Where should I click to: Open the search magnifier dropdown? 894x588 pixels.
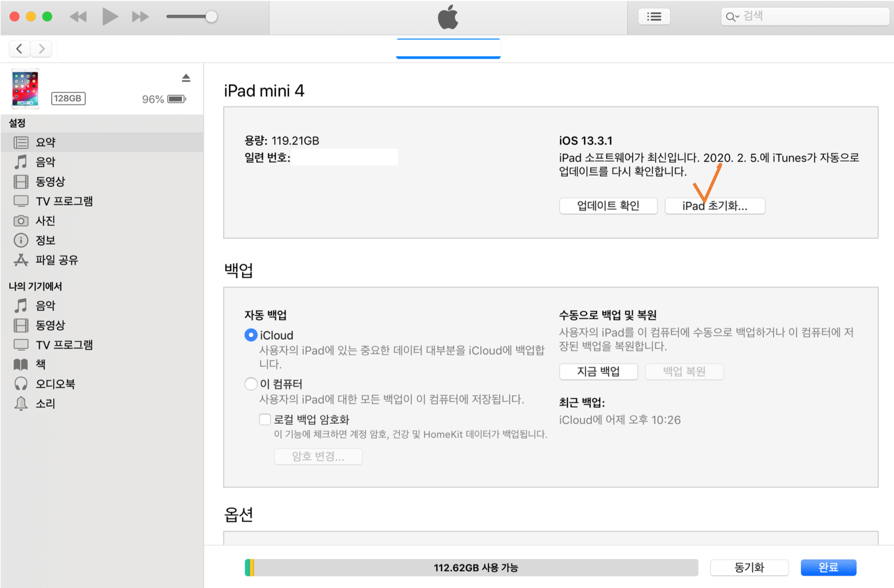tap(732, 17)
